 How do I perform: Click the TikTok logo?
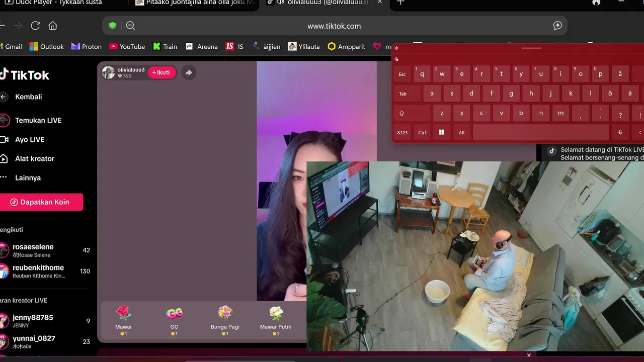25,75
